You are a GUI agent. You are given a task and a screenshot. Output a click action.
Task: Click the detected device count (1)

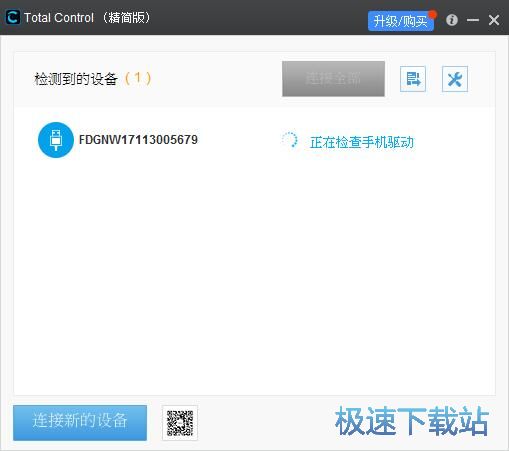(138, 78)
